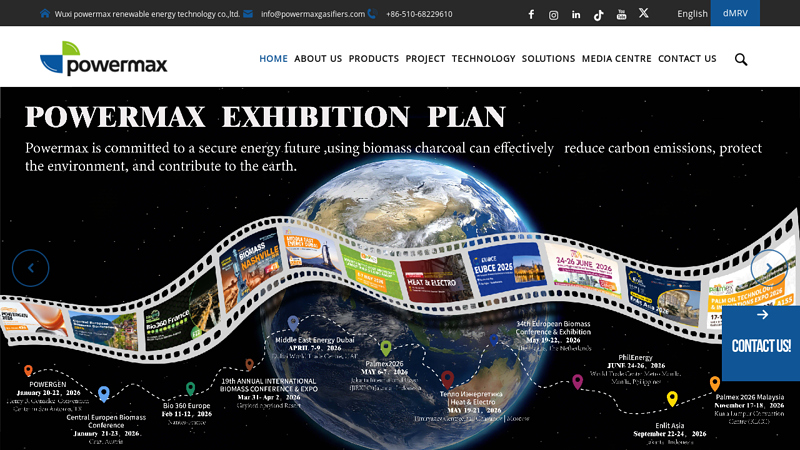The height and width of the screenshot is (450, 800).
Task: Click the Heat & Electro film frame
Action: (435, 279)
